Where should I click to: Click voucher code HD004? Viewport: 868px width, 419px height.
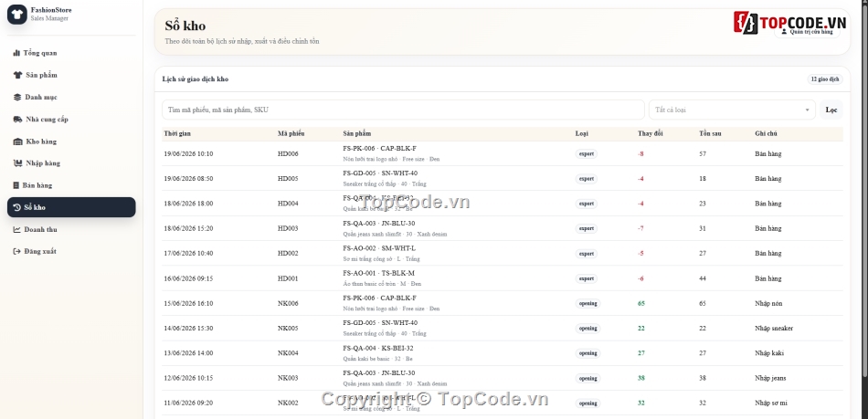click(288, 204)
